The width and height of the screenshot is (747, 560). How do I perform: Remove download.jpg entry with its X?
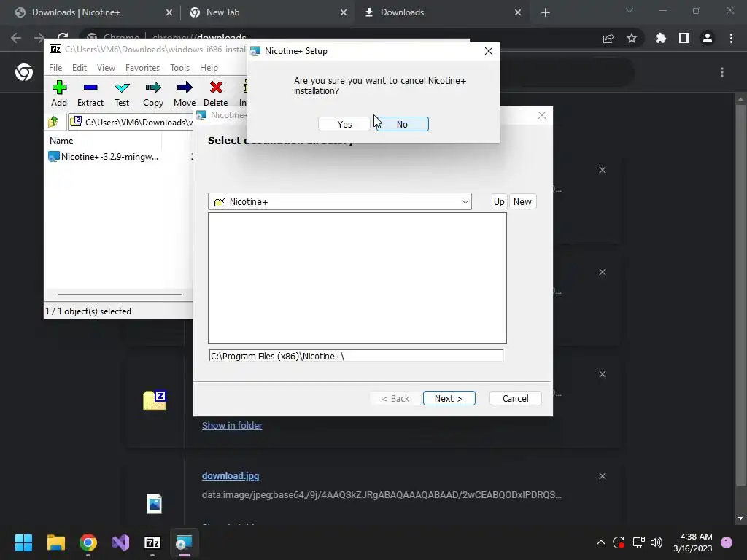tap(603, 476)
